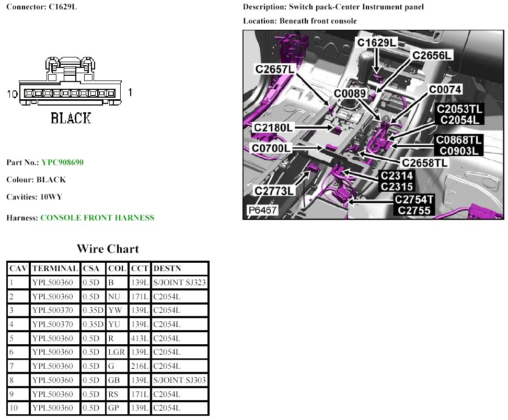The height and width of the screenshot is (420, 508).
Task: Click the C2773L callout label
Action: click(274, 191)
